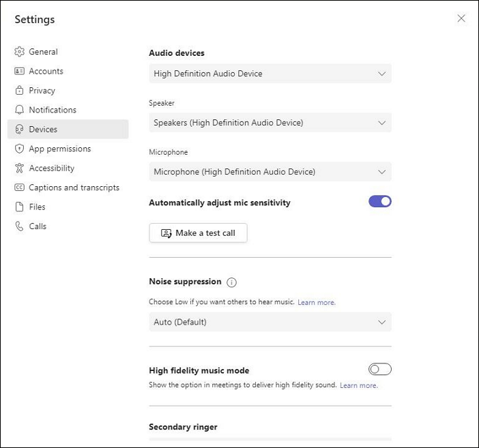Click the Accounts card icon
The height and width of the screenshot is (448, 479).
click(x=19, y=71)
